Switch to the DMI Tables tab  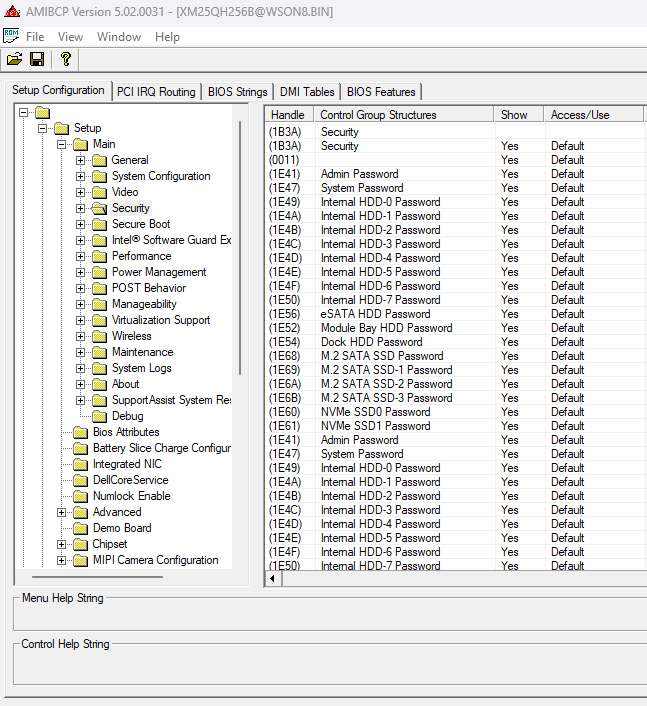[307, 92]
